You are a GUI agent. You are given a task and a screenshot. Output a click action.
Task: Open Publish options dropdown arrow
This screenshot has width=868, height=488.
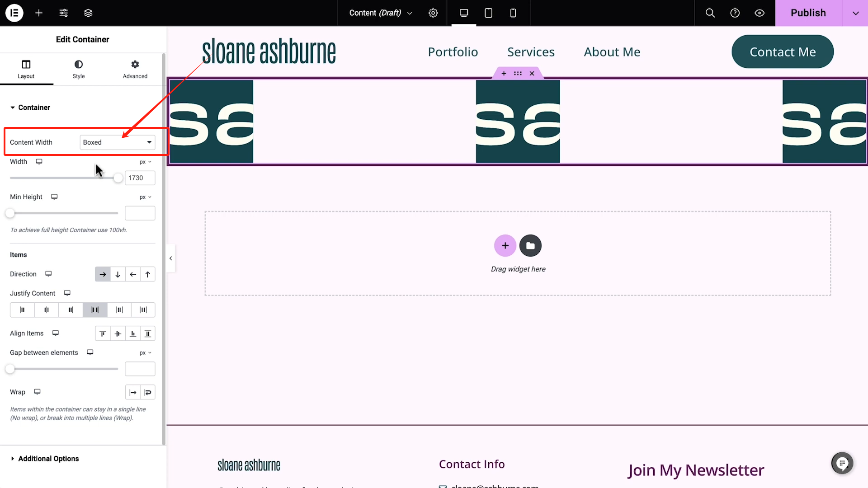click(855, 13)
